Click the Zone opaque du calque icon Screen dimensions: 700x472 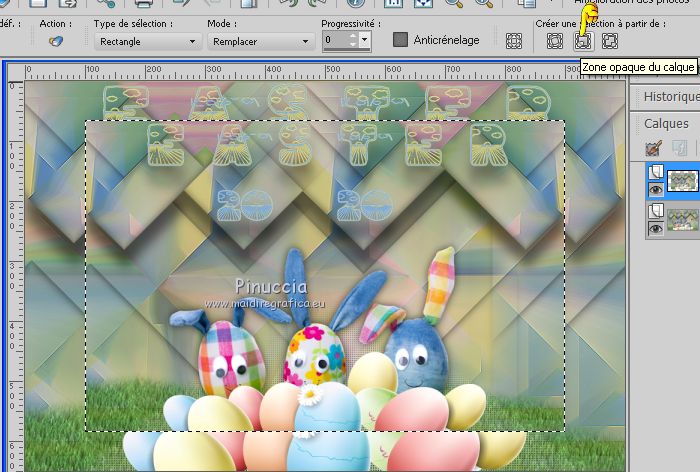point(583,41)
